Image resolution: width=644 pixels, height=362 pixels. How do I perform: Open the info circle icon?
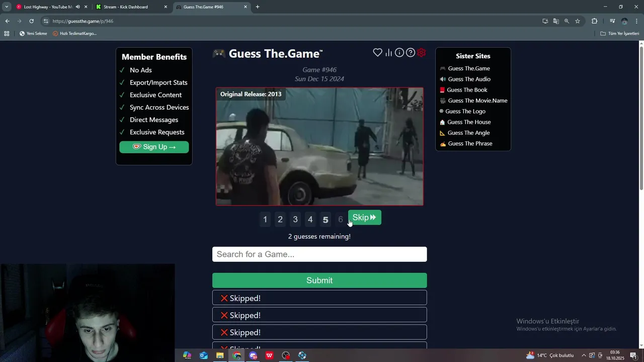399,53
